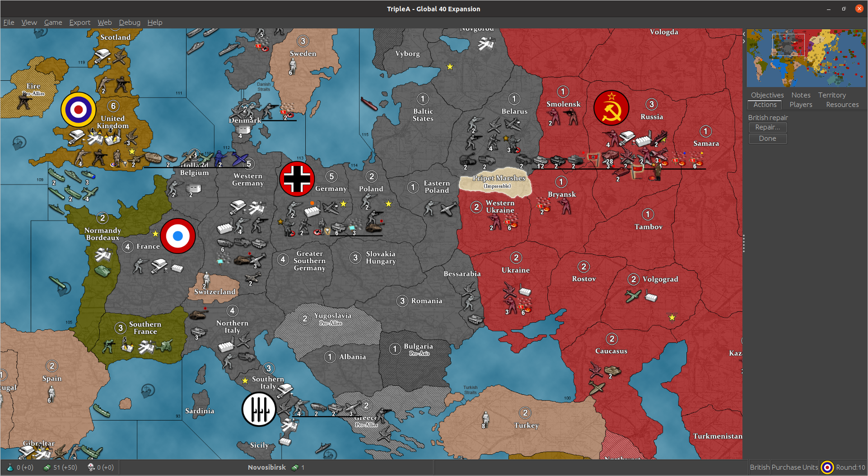Click the Italian fasces capital marker

(259, 409)
